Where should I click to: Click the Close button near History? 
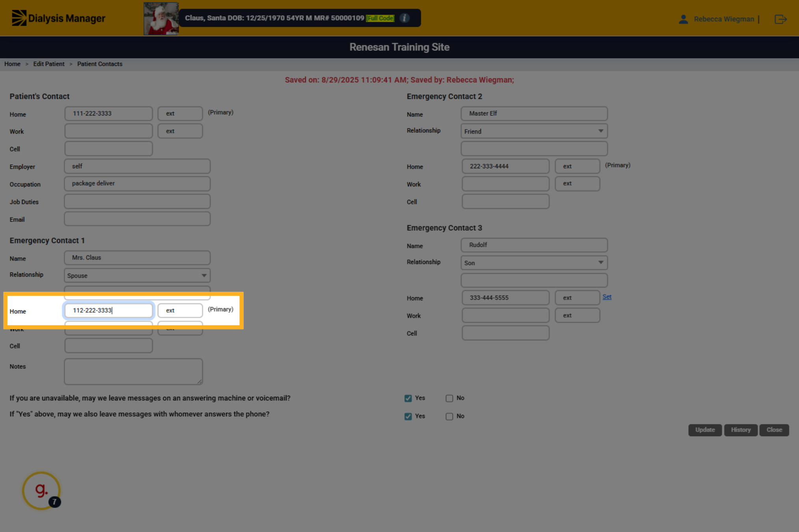[774, 430]
